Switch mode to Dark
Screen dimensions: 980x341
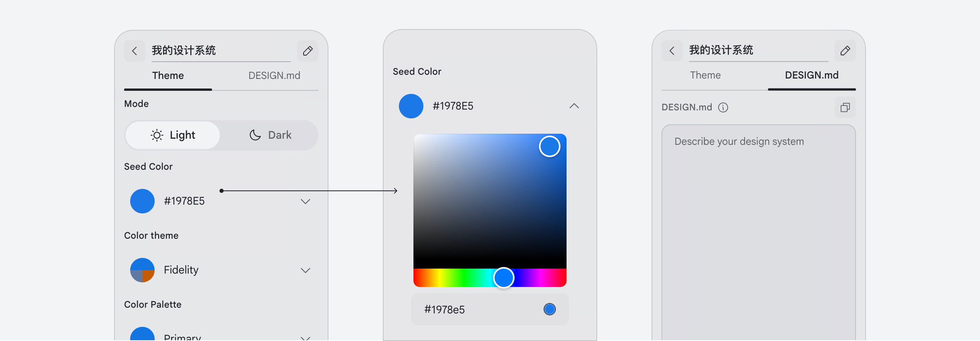tap(270, 135)
